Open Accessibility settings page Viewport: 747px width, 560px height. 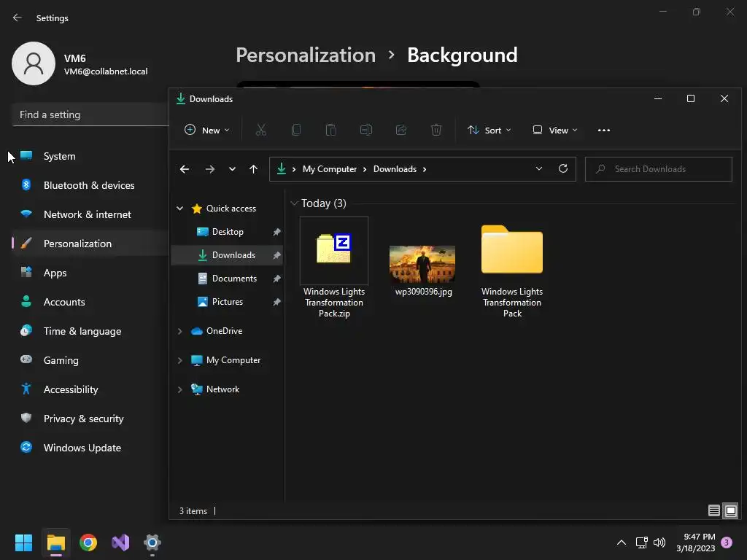point(90,389)
